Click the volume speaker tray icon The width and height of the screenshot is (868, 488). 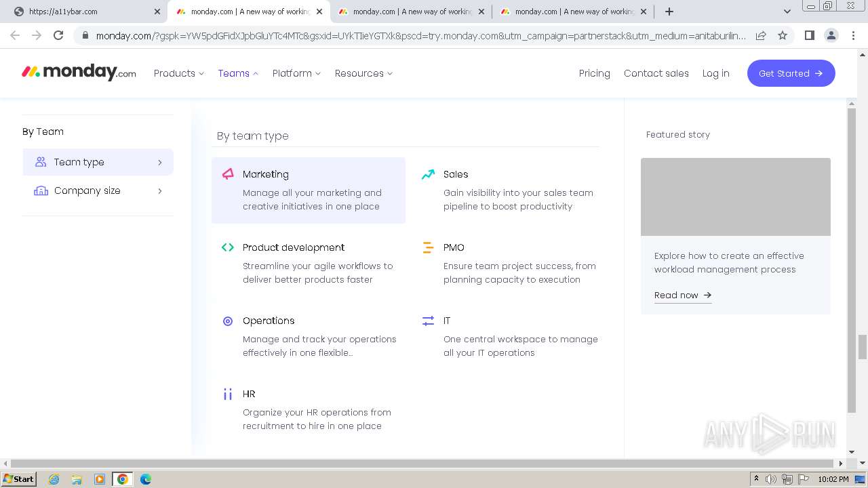pyautogui.click(x=771, y=479)
